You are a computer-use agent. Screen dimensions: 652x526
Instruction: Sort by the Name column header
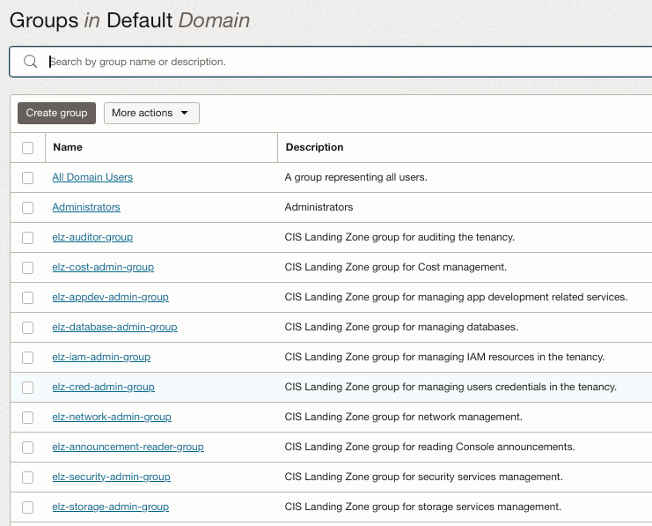coord(68,147)
